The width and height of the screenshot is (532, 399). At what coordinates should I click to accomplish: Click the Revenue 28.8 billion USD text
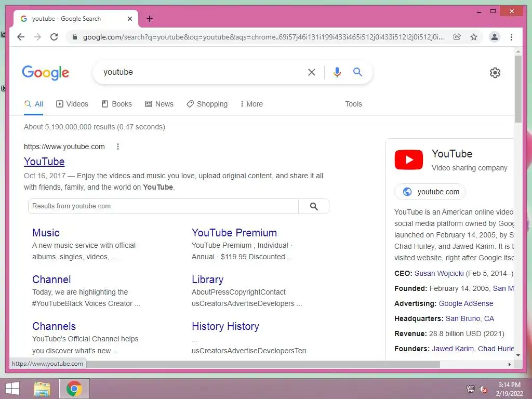449,334
